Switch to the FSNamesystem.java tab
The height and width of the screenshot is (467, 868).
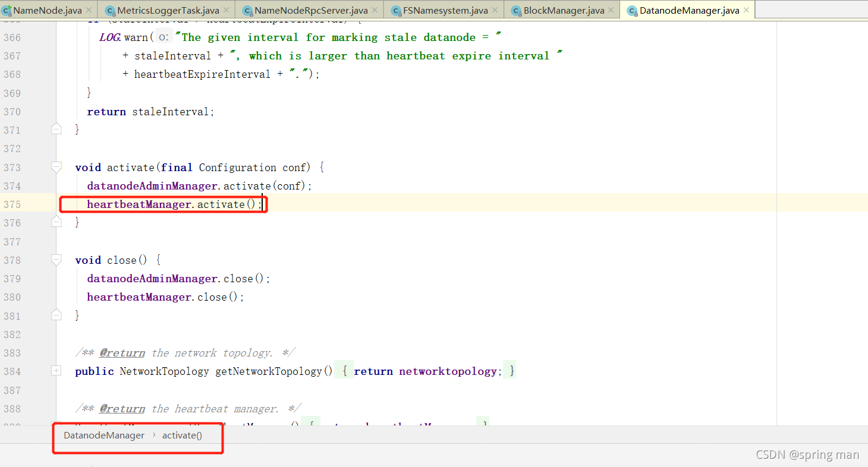point(444,10)
